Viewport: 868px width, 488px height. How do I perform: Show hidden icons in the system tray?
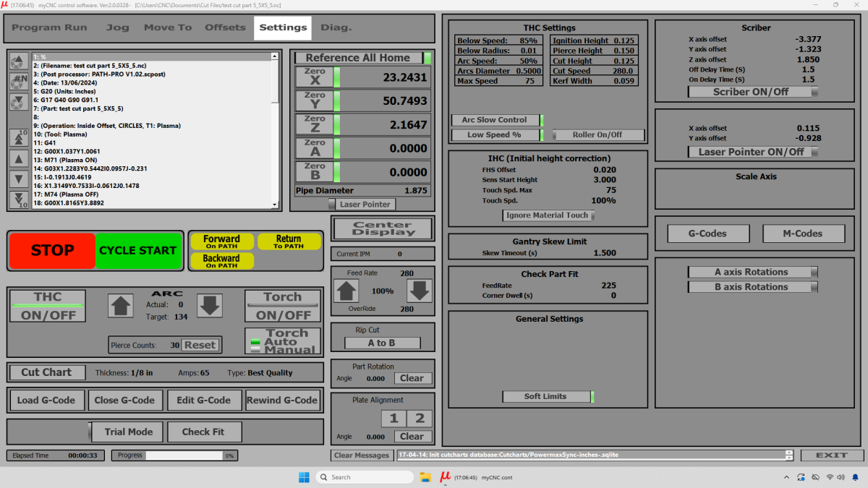pyautogui.click(x=786, y=477)
